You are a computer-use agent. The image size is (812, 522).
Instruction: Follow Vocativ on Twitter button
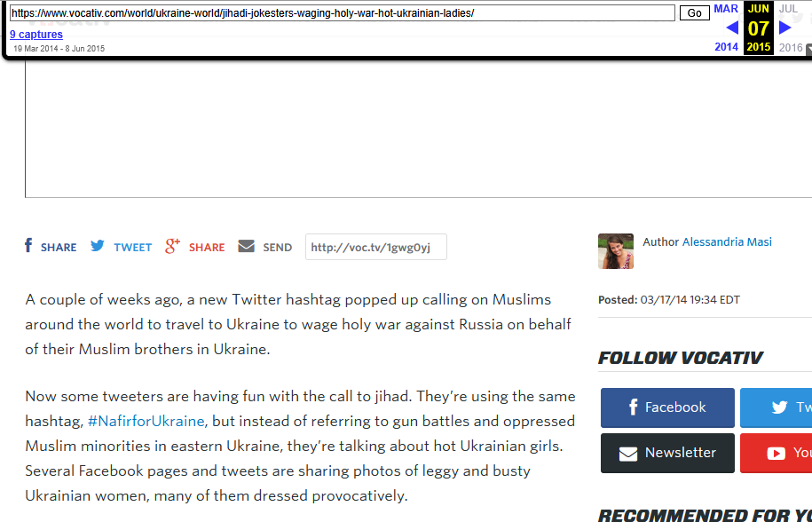click(x=777, y=407)
